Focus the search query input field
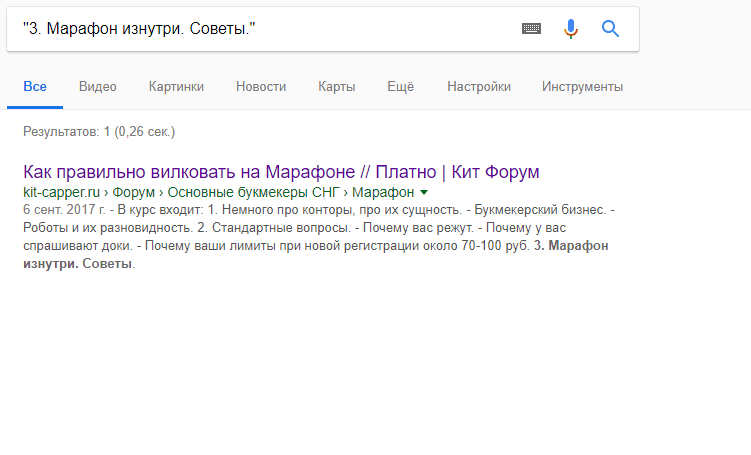 point(260,29)
